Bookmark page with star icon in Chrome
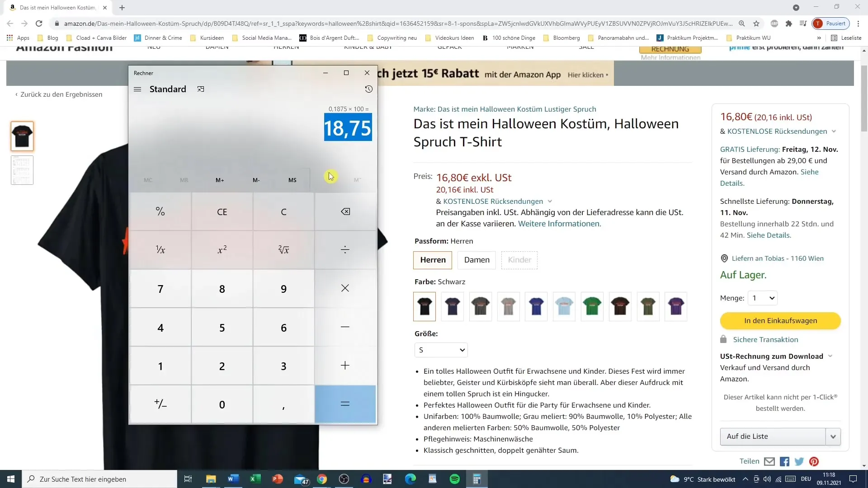The image size is (868, 488). coord(756,23)
